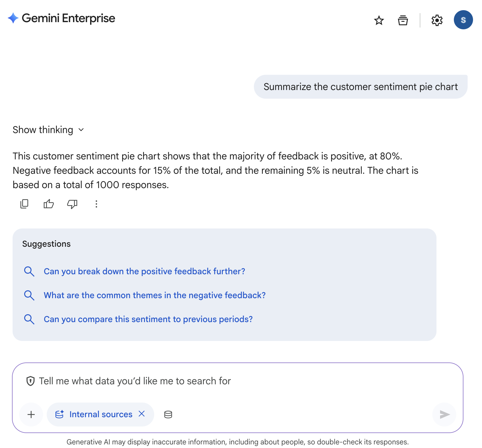Select suggestion to break down positive feedback
482x448 pixels.
click(x=144, y=271)
